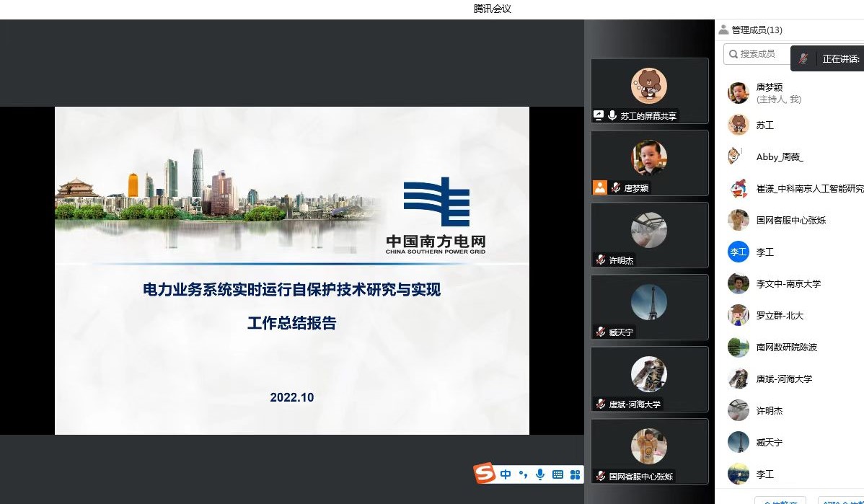
Task: Click 唐斌-河海大学 video tile avatar
Action: (x=648, y=374)
